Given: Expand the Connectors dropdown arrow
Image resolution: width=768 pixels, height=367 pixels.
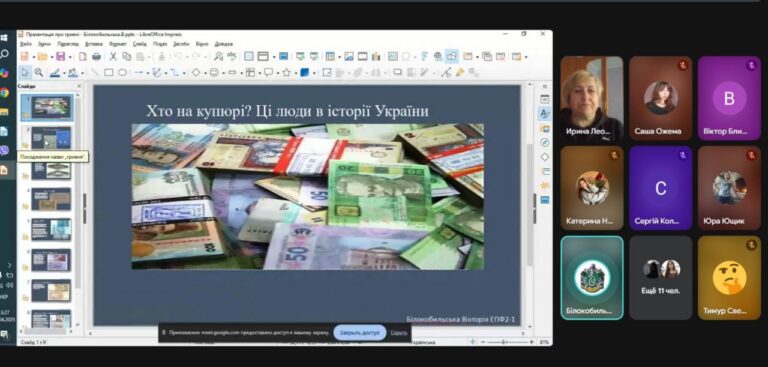Looking at the screenshot, I should coord(184,73).
